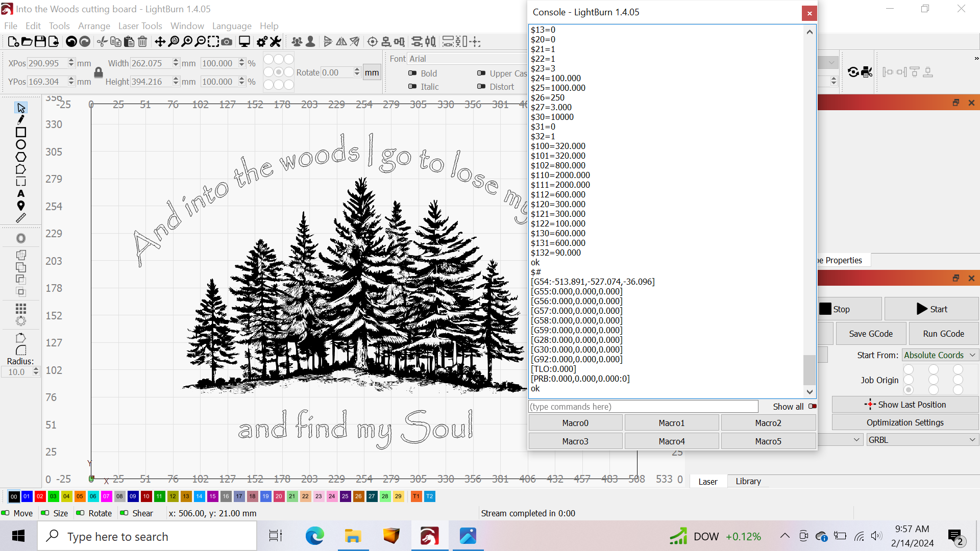The image size is (980, 551).
Task: Click the Redo arrow icon
Action: click(85, 42)
